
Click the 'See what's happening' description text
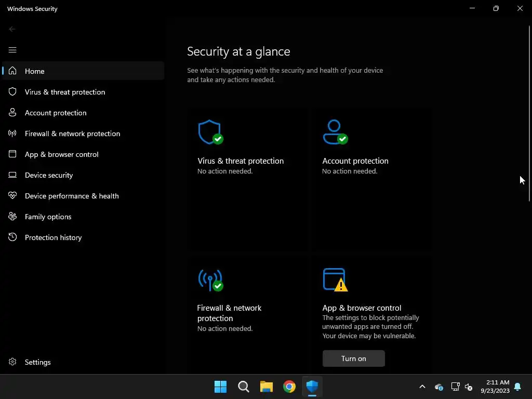285,75
